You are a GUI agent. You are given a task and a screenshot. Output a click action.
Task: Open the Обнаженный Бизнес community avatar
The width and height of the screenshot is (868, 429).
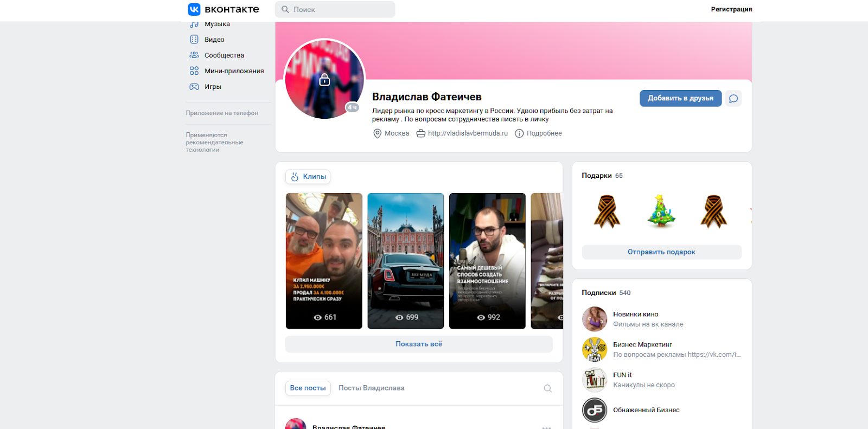pos(594,410)
